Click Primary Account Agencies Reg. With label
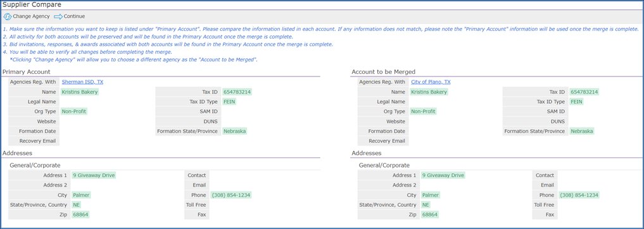644x229 pixels. [33, 82]
